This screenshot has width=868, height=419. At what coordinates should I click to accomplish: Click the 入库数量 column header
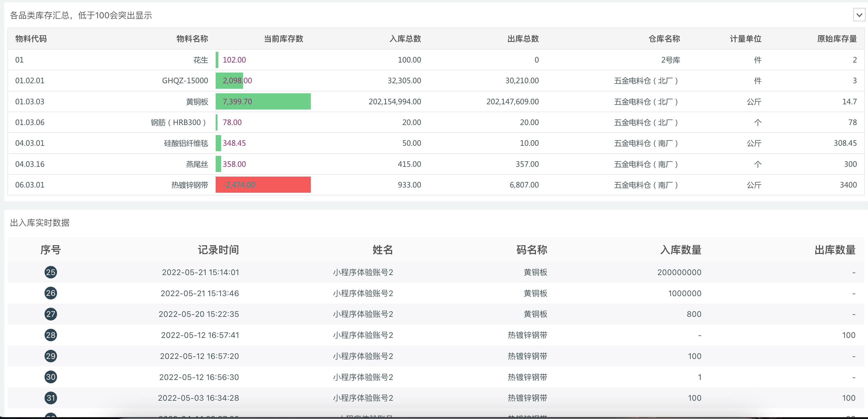point(681,249)
